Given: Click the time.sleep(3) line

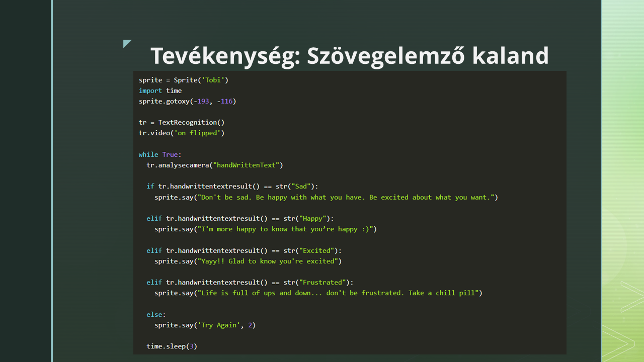Looking at the screenshot, I should tap(172, 346).
